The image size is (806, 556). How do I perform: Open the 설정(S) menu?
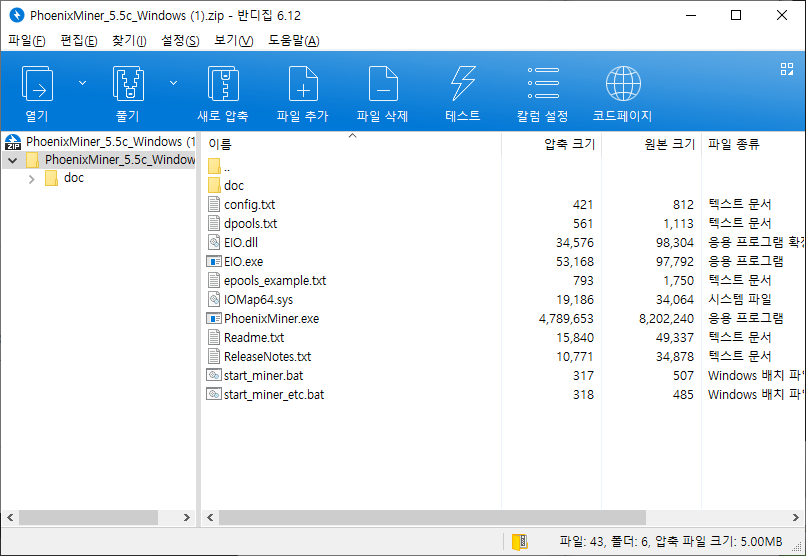pos(180,41)
